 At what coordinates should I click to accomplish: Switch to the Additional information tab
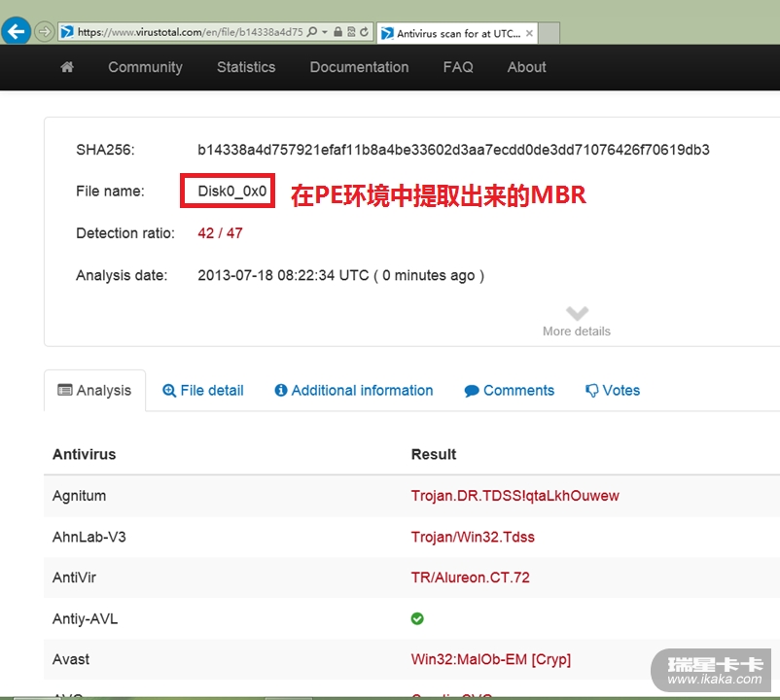354,390
